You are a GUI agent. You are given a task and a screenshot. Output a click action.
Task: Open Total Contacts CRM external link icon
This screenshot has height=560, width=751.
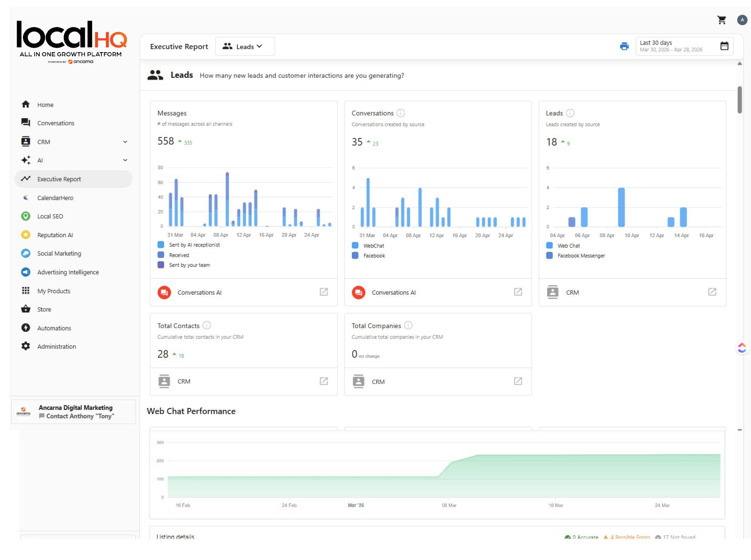pos(324,381)
